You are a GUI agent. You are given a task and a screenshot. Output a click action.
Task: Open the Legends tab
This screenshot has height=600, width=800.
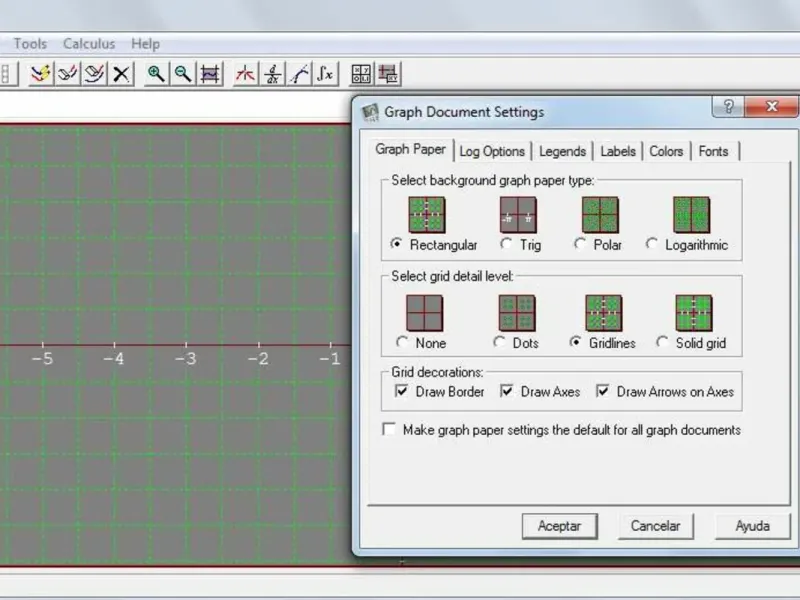(562, 152)
